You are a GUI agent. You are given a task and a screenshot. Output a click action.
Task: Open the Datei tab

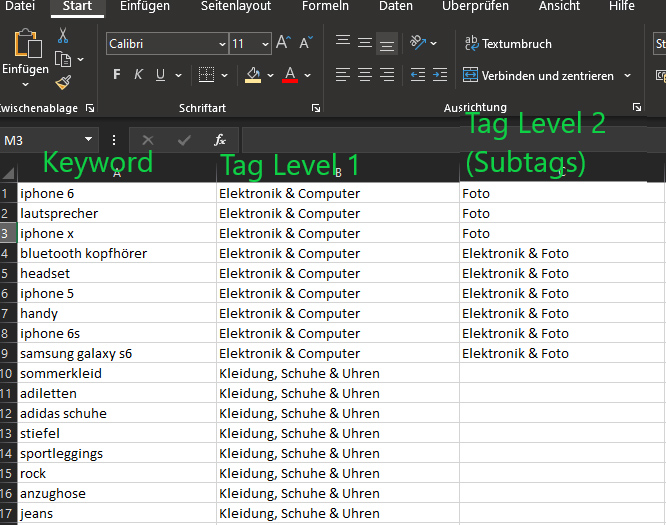pos(20,6)
